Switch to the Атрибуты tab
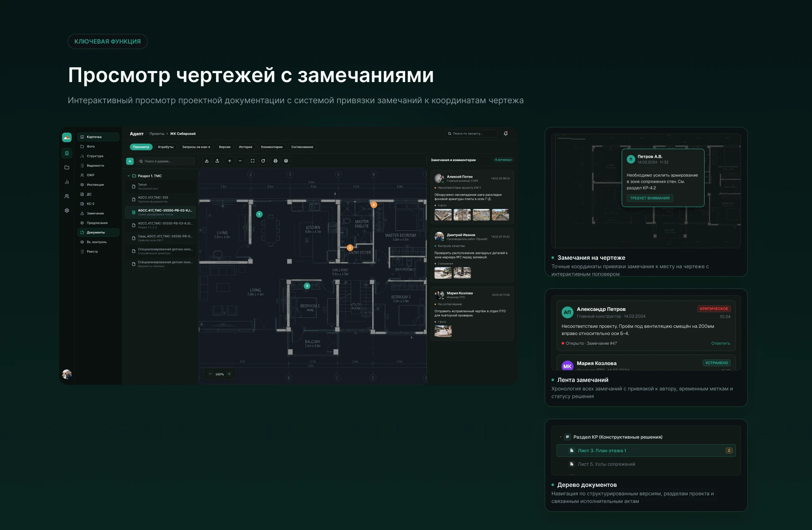 tap(166, 147)
